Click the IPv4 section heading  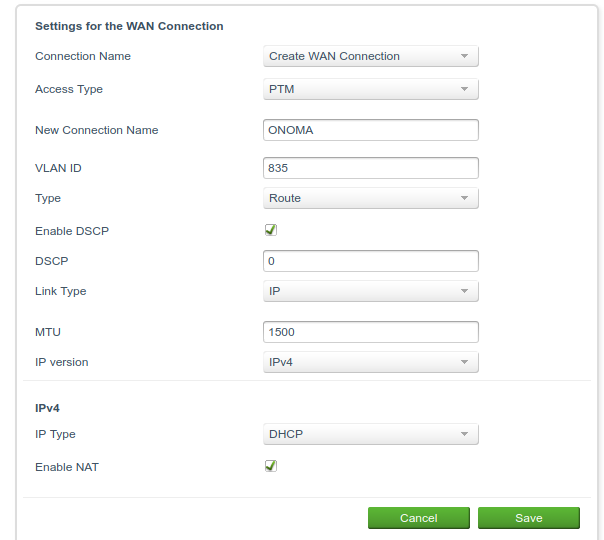pyautogui.click(x=47, y=408)
